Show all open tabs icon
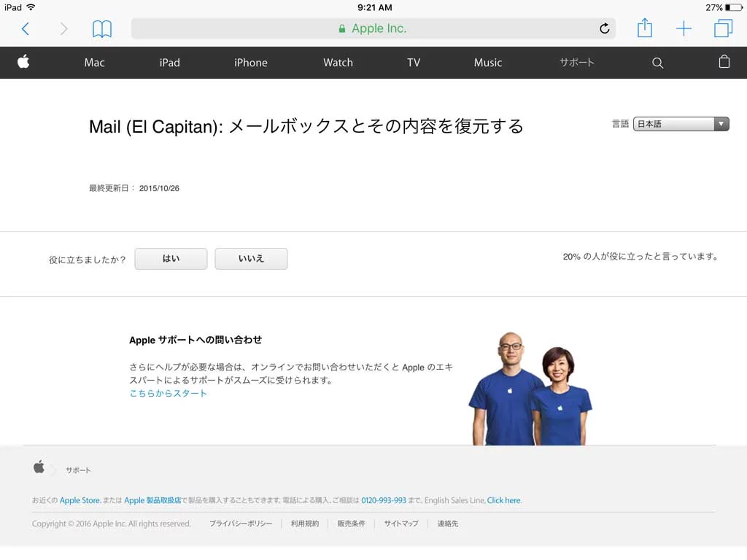Viewport: 747px width, 560px height. click(x=723, y=28)
